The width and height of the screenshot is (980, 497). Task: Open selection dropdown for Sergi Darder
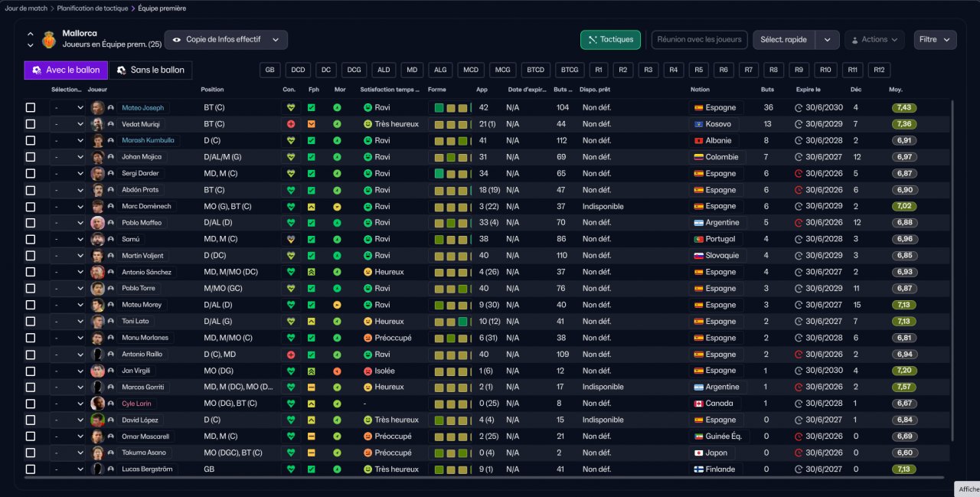point(67,174)
